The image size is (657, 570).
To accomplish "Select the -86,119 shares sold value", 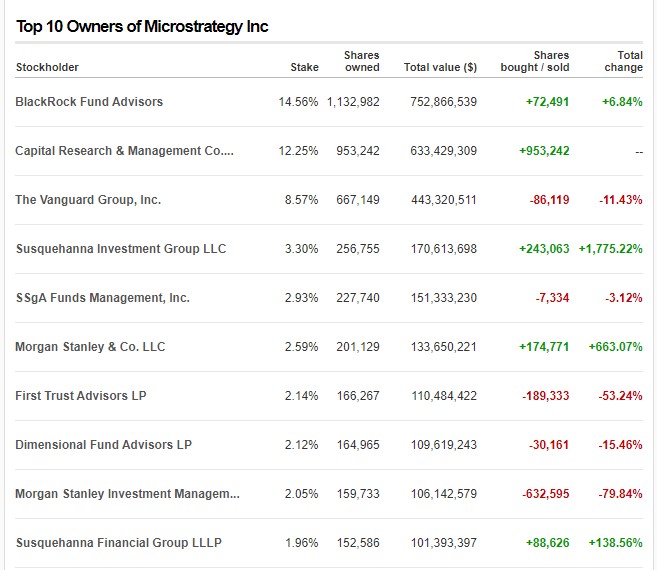I will point(549,200).
